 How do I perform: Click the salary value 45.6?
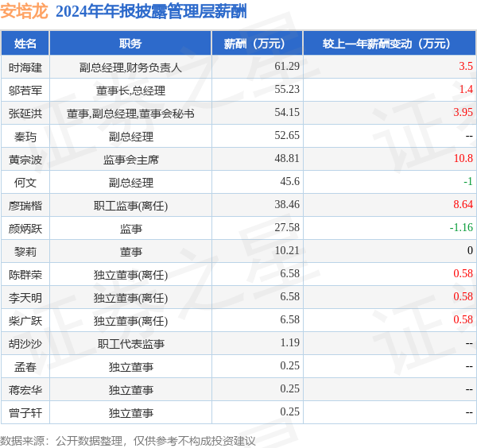[289, 181]
